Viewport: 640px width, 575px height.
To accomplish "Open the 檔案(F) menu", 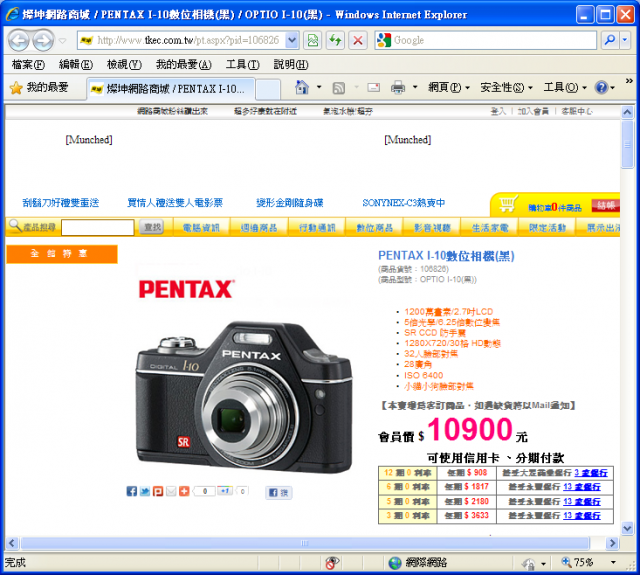I will point(28,64).
